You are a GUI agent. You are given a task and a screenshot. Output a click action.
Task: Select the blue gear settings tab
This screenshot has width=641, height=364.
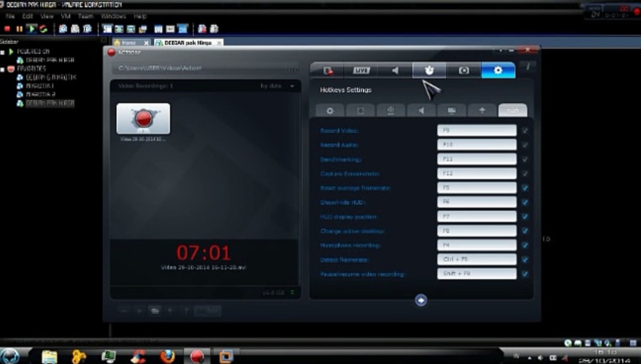click(498, 70)
